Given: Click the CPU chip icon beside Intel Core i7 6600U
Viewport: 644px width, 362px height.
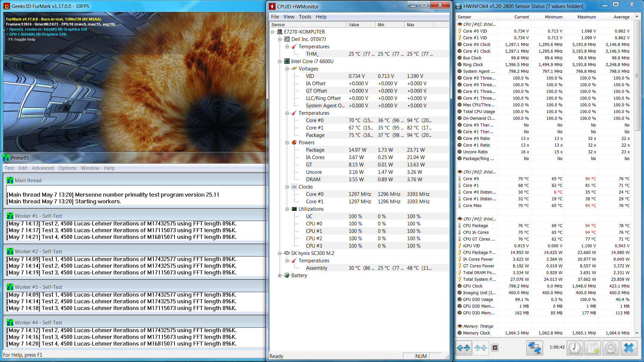Looking at the screenshot, I should [287, 61].
